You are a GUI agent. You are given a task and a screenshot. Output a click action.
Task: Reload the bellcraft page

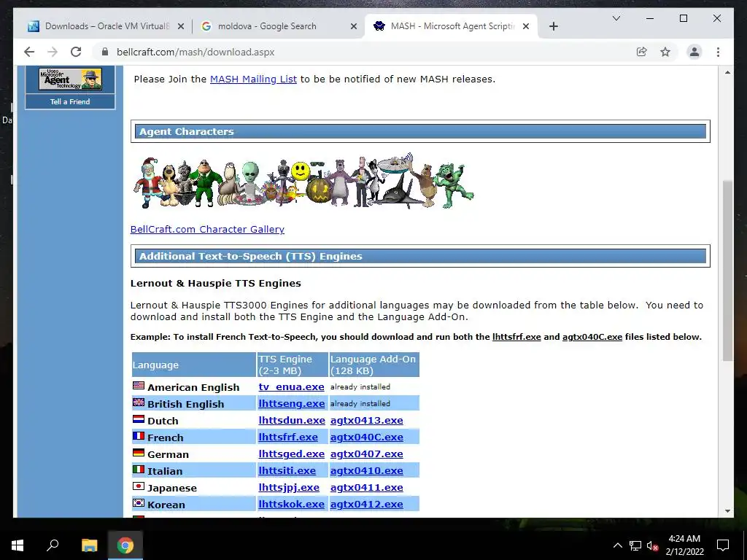tap(76, 52)
